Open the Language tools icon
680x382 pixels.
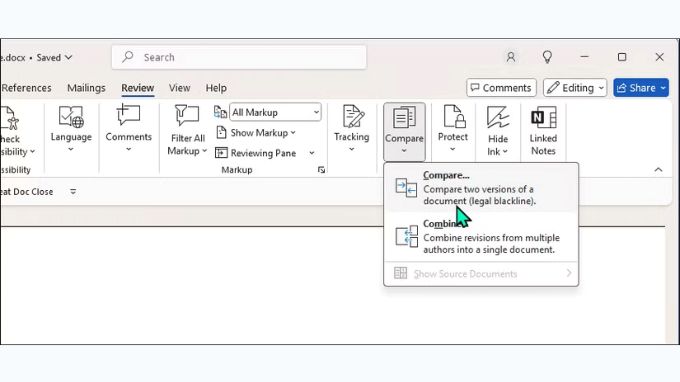click(71, 117)
